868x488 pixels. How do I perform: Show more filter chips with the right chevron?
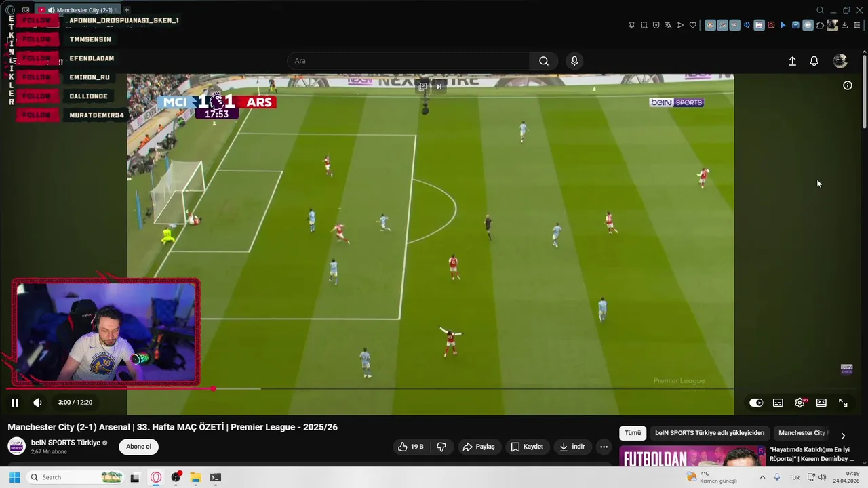click(843, 436)
